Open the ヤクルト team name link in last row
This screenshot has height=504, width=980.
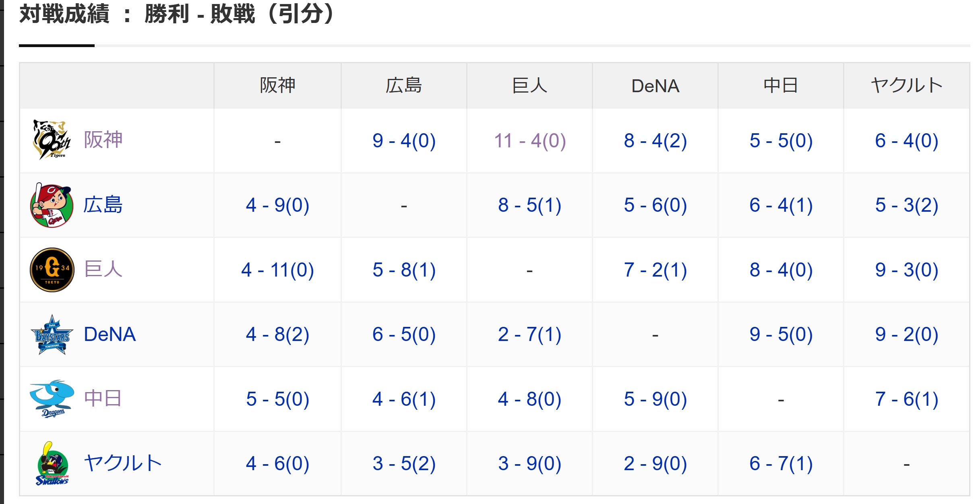pos(123,463)
